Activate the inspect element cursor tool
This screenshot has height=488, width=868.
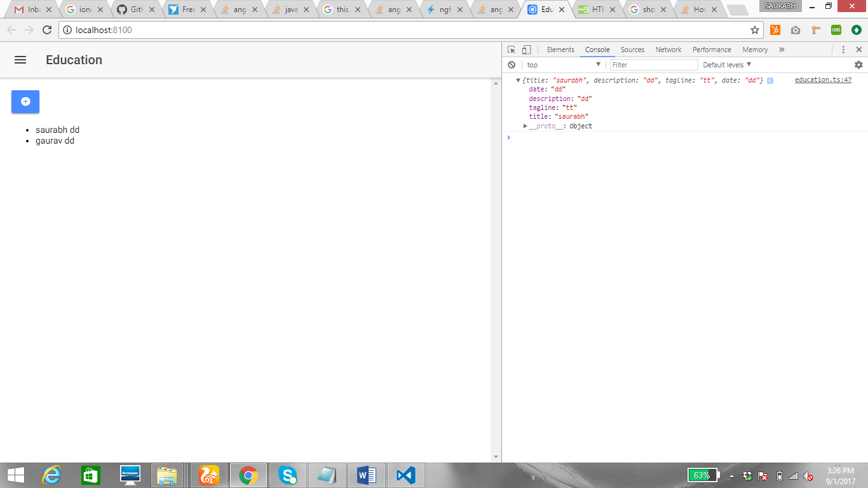click(x=512, y=49)
